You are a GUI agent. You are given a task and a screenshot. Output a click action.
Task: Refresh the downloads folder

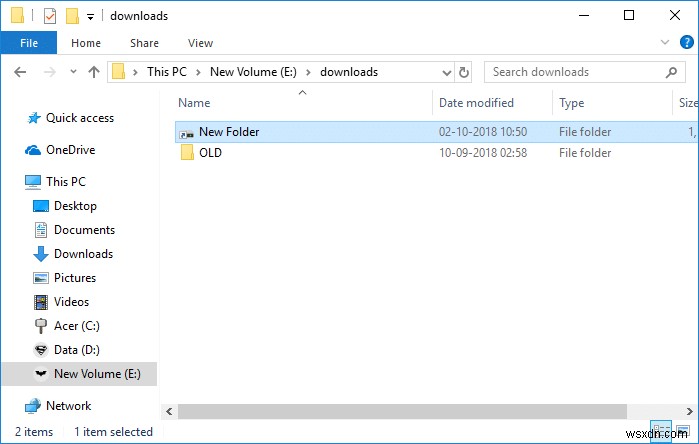point(464,72)
